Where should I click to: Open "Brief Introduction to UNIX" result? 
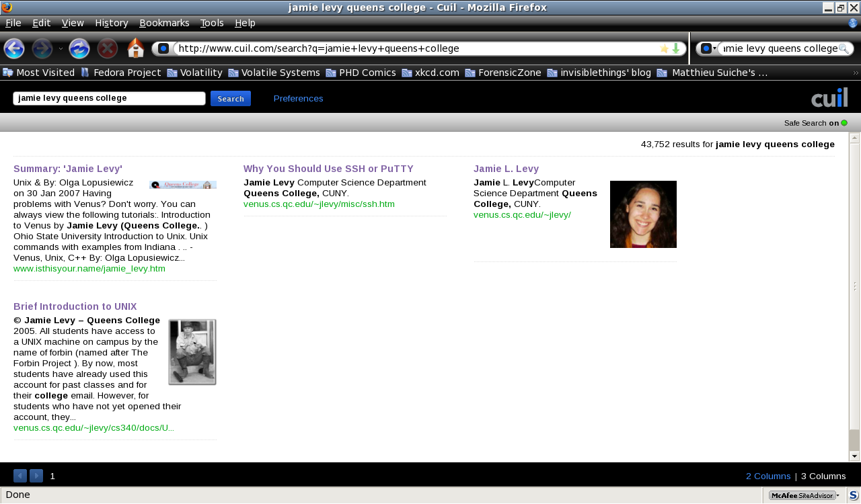[x=75, y=306]
